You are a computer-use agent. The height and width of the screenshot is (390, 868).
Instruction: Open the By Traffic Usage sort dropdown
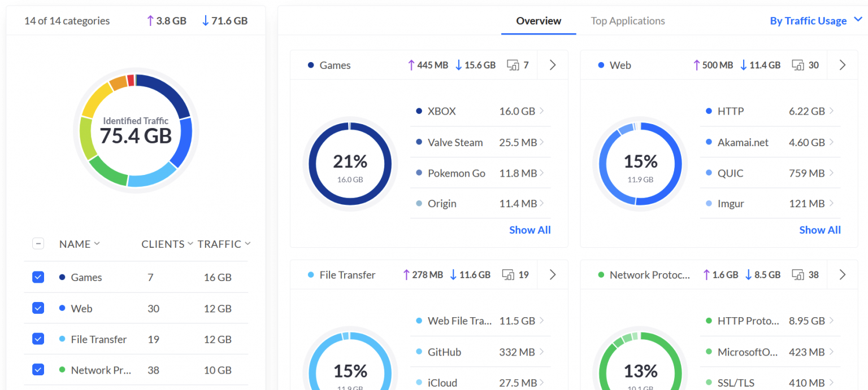(x=816, y=21)
